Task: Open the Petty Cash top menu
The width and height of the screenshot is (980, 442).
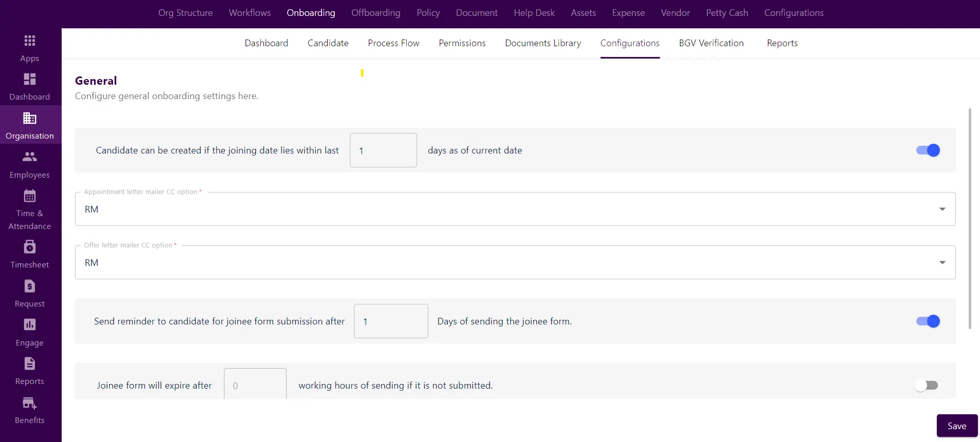Action: pos(727,13)
